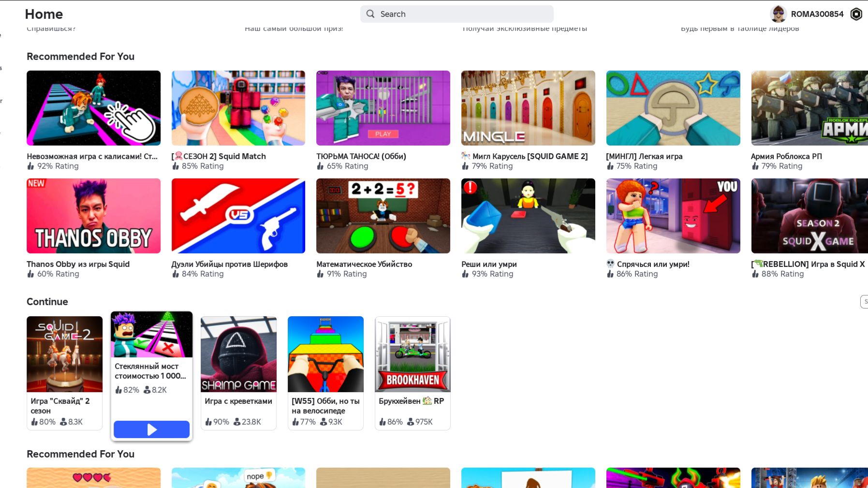Click the title Армия Роблокса РП
The width and height of the screenshot is (868, 488).
(x=786, y=156)
